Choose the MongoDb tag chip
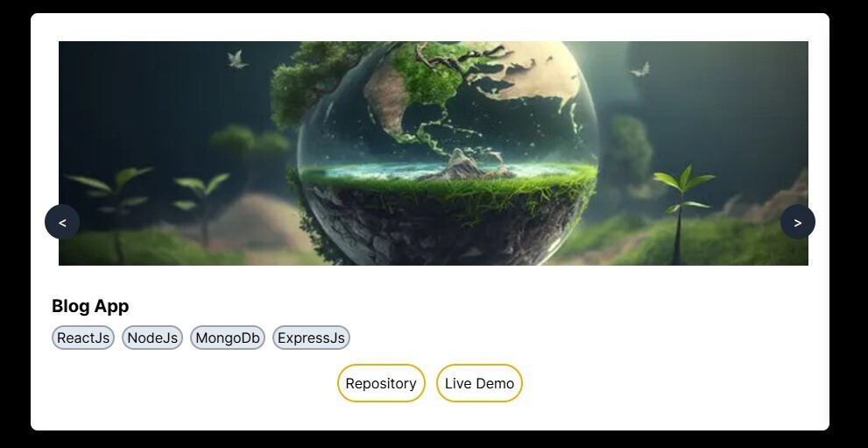 click(228, 338)
